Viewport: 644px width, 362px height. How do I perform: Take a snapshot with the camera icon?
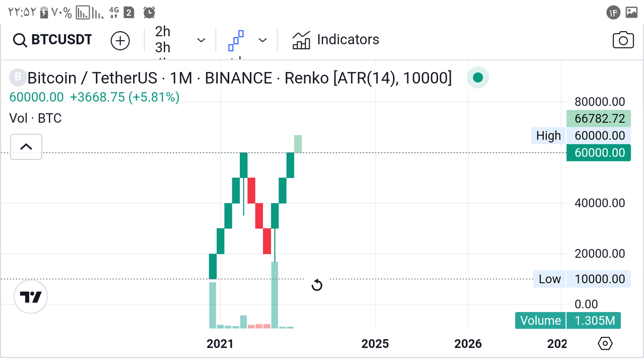pyautogui.click(x=623, y=40)
